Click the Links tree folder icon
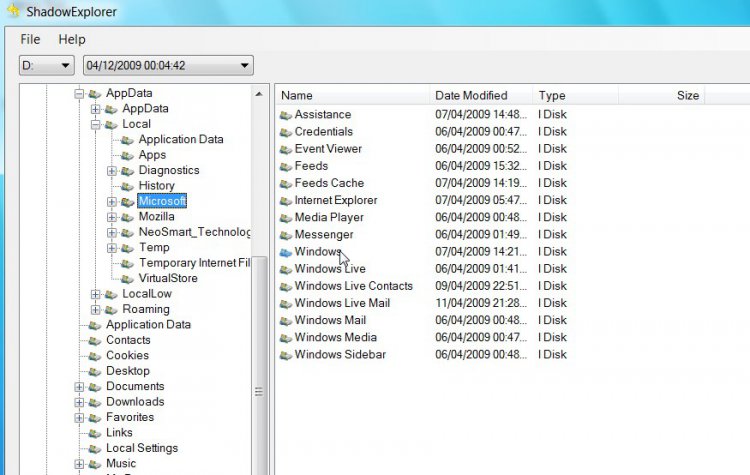Screen dimensions: 750x475 click(95, 433)
